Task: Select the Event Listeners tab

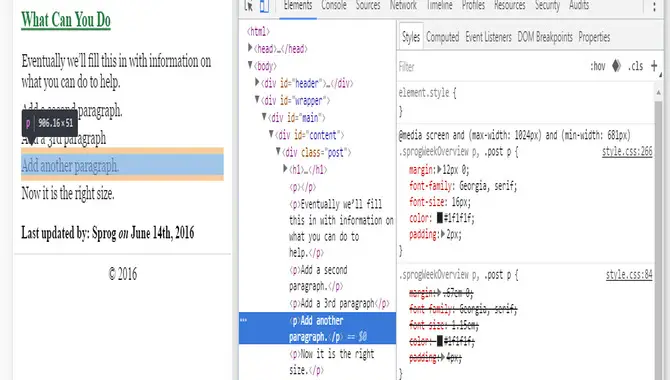Action: pos(488,37)
